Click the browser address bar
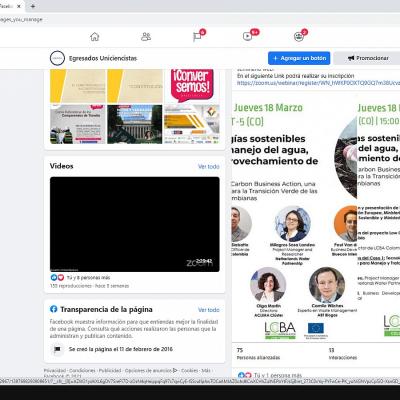The width and height of the screenshot is (400, 400). tap(200, 20)
